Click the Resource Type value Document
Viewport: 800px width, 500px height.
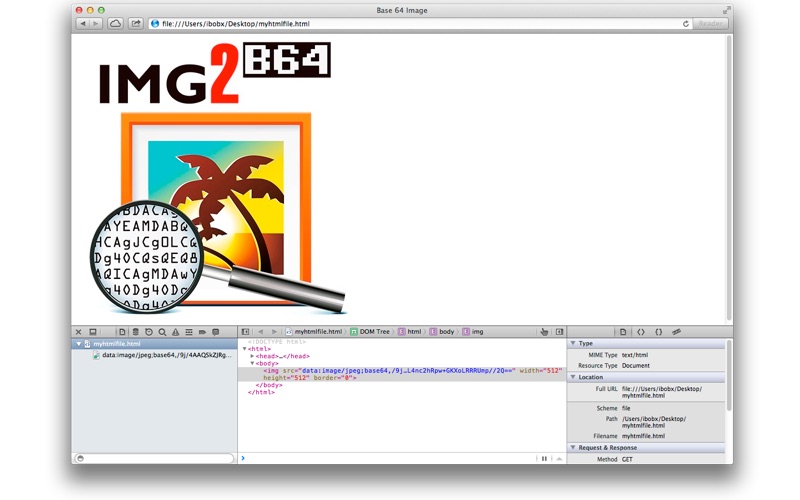[x=636, y=366]
